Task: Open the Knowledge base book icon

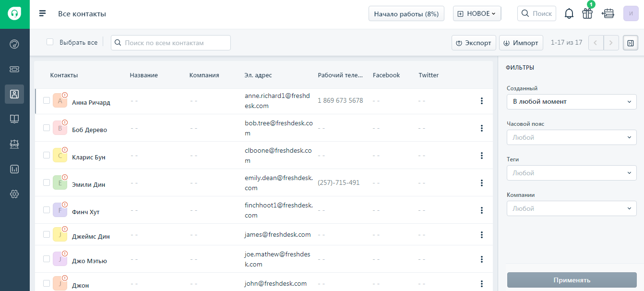Action: pyautogui.click(x=14, y=119)
